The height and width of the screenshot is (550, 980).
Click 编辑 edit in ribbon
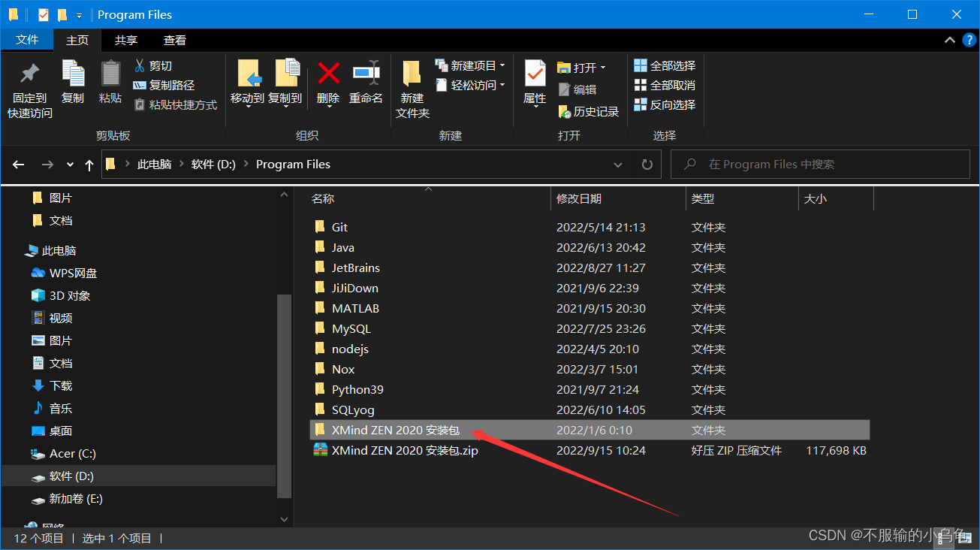click(577, 89)
